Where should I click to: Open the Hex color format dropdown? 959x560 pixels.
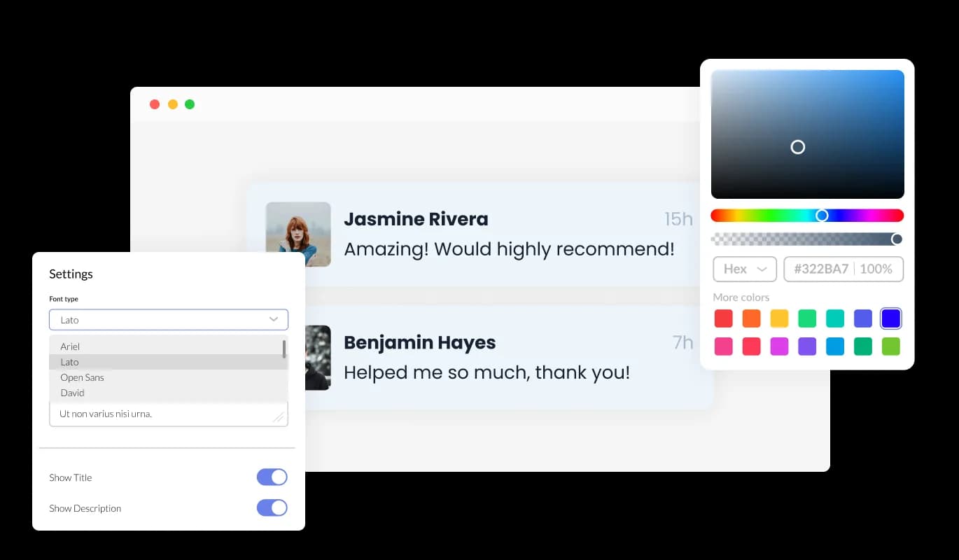745,269
